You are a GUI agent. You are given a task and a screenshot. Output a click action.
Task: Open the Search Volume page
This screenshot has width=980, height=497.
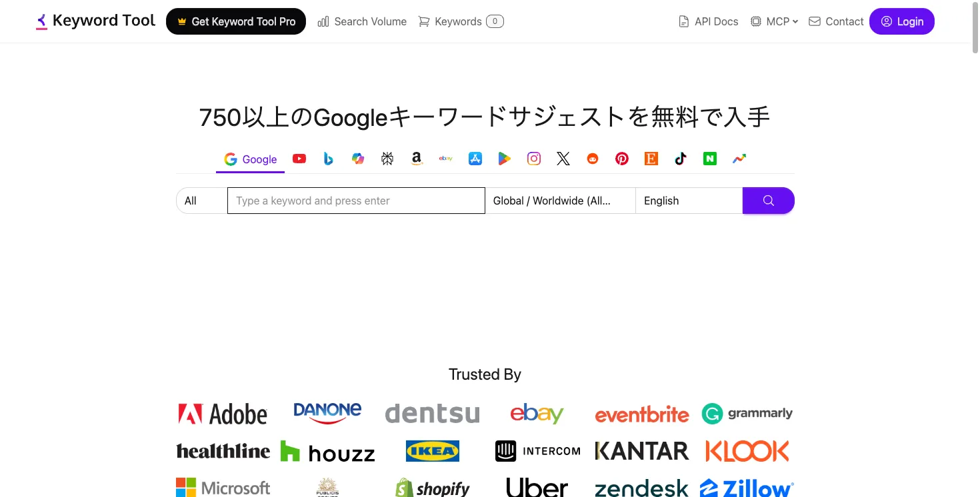click(362, 21)
